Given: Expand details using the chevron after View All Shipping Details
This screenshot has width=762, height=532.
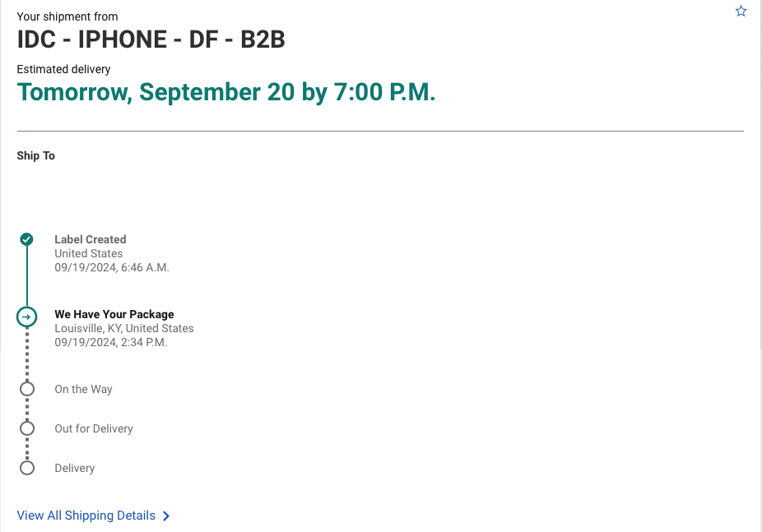Looking at the screenshot, I should pos(166,516).
